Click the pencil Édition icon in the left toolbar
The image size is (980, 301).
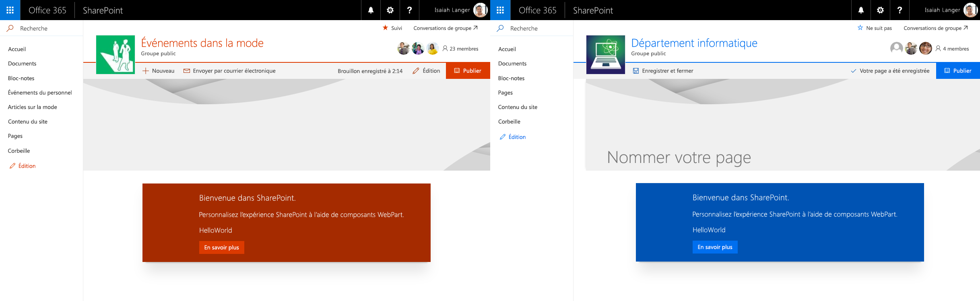coord(416,71)
